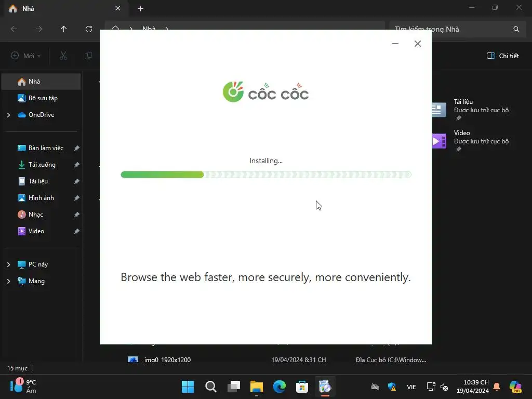Go up one folder level
This screenshot has height=399, width=532.
(x=64, y=29)
